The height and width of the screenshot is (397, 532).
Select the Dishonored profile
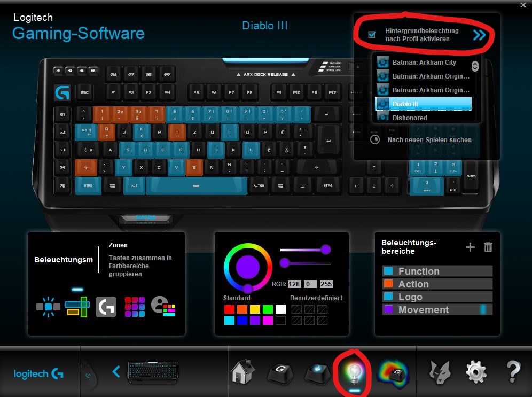point(424,118)
